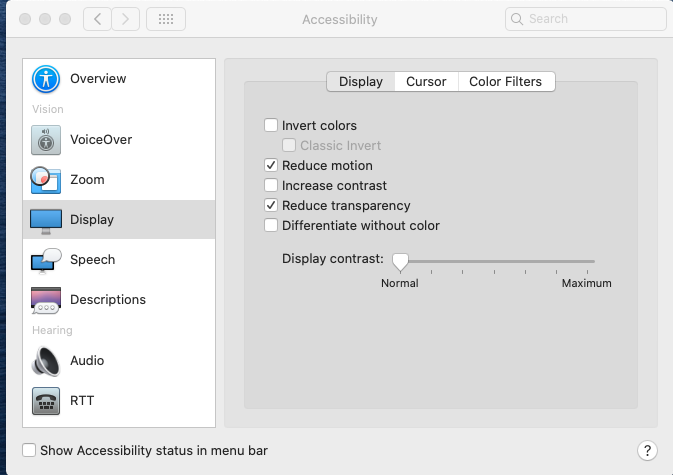
Task: Click the back navigation arrow button
Action: click(96, 19)
